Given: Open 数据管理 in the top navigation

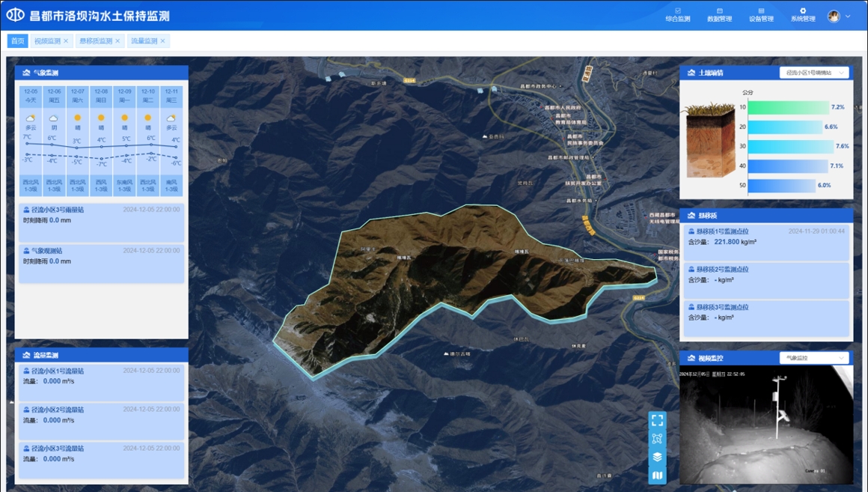Looking at the screenshot, I should click(x=719, y=15).
